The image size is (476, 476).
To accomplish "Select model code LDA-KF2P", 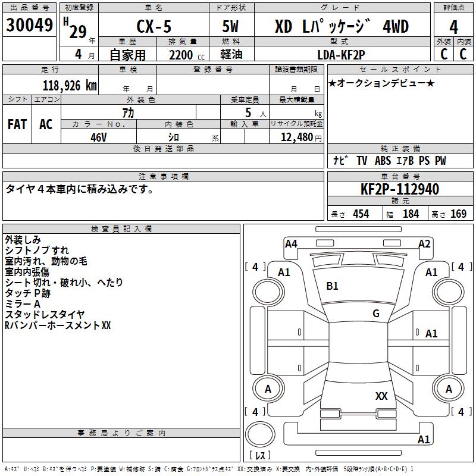I will (341, 55).
